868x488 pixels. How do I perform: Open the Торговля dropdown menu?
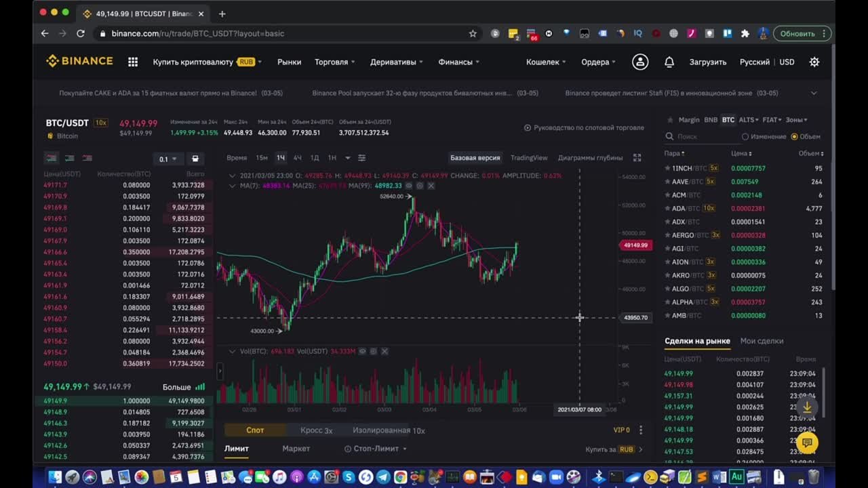pos(335,62)
